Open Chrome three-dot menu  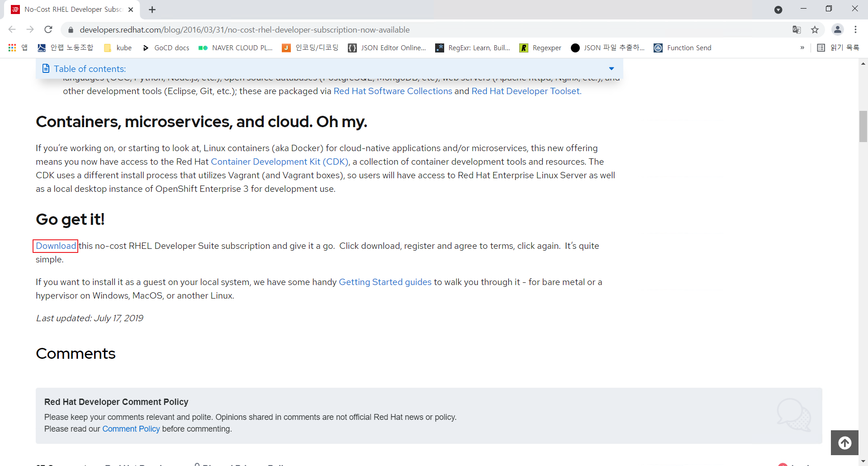tap(855, 30)
